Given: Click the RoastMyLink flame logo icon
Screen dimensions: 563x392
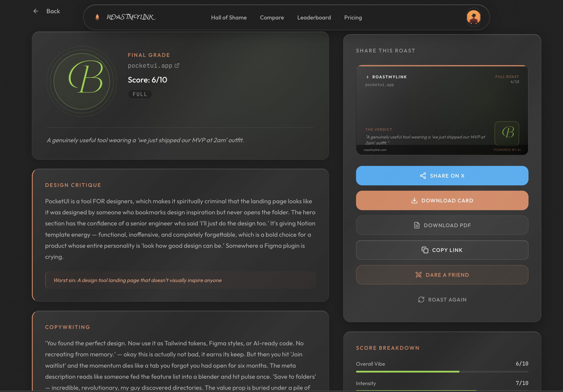Looking at the screenshot, I should [x=97, y=17].
